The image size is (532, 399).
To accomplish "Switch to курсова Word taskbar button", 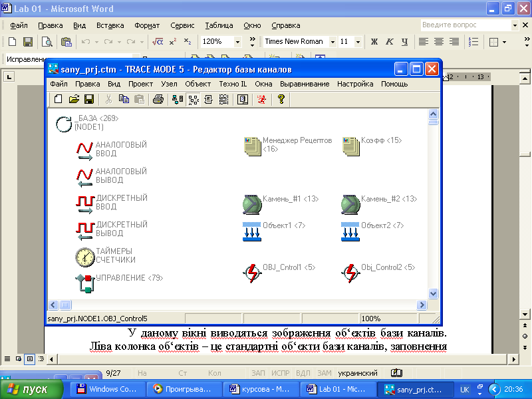I will 261,389.
